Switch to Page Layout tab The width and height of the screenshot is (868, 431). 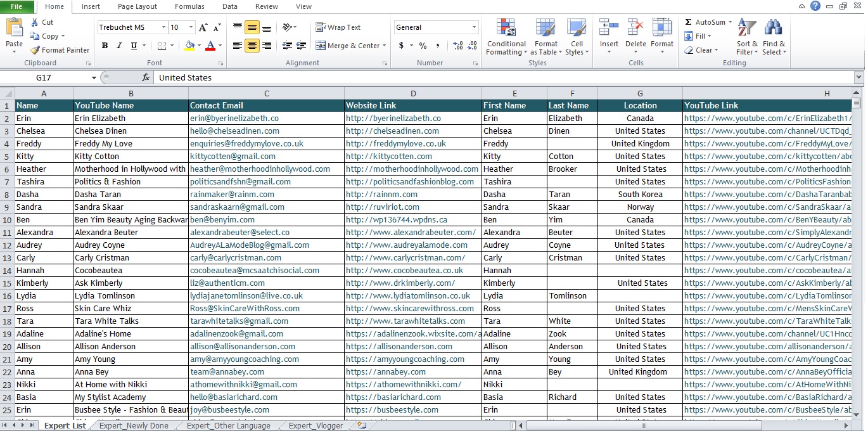point(137,6)
